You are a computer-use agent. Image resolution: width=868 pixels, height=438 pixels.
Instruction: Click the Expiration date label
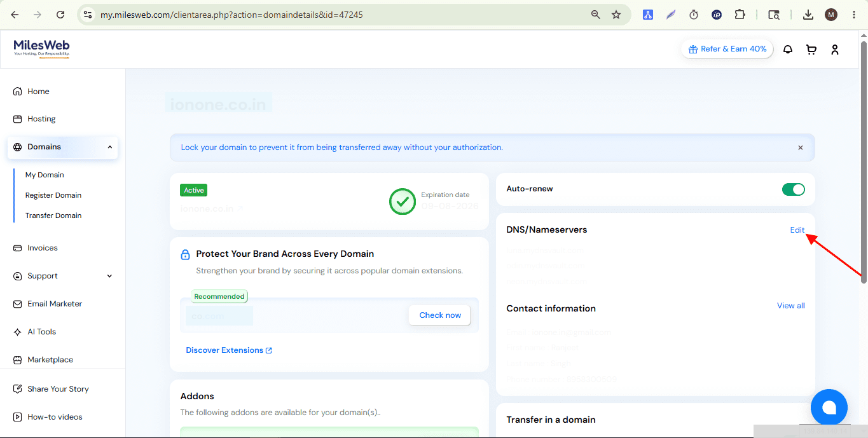(x=445, y=195)
